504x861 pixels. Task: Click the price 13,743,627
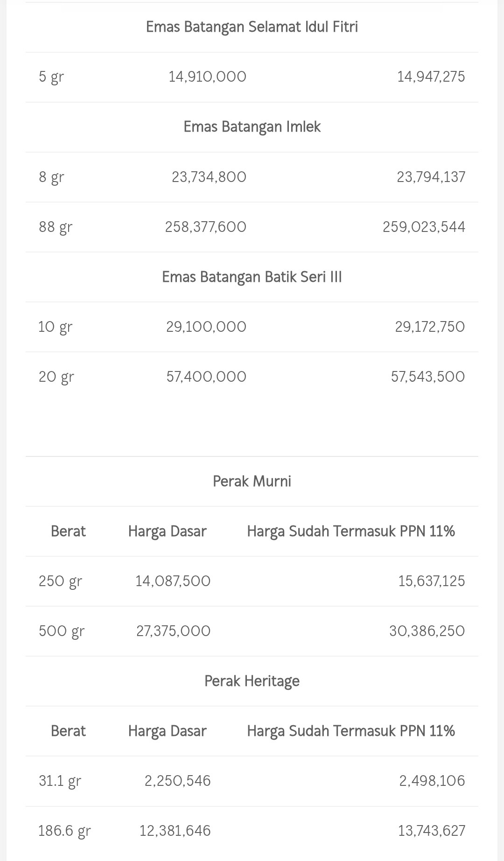pyautogui.click(x=431, y=831)
